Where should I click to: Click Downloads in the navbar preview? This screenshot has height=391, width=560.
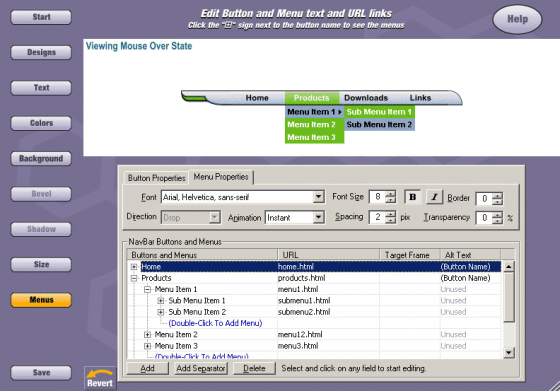click(x=366, y=98)
